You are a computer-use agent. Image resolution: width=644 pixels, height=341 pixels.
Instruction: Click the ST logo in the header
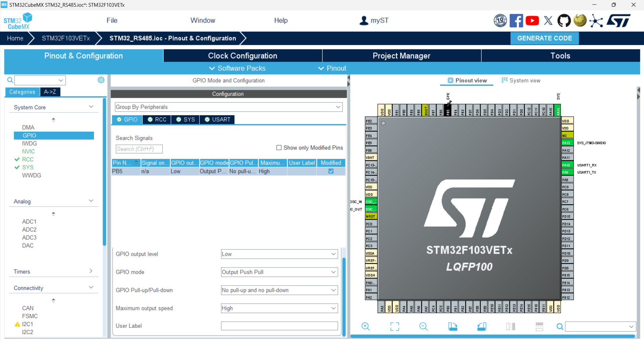tap(618, 20)
